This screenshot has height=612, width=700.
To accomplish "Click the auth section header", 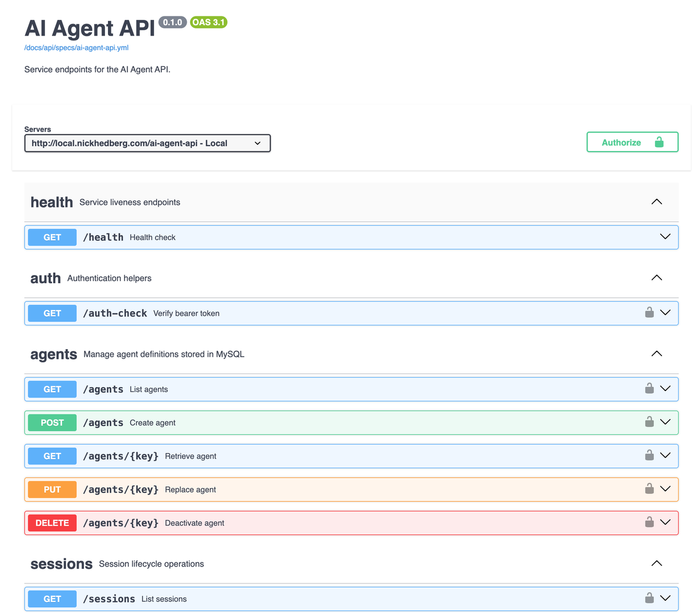I will click(x=45, y=278).
